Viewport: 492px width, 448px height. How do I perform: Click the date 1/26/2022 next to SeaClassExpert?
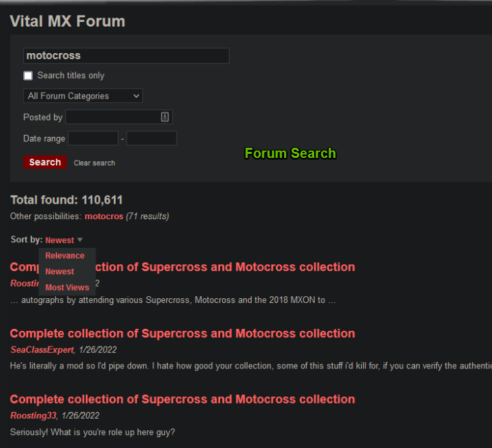[98, 349]
